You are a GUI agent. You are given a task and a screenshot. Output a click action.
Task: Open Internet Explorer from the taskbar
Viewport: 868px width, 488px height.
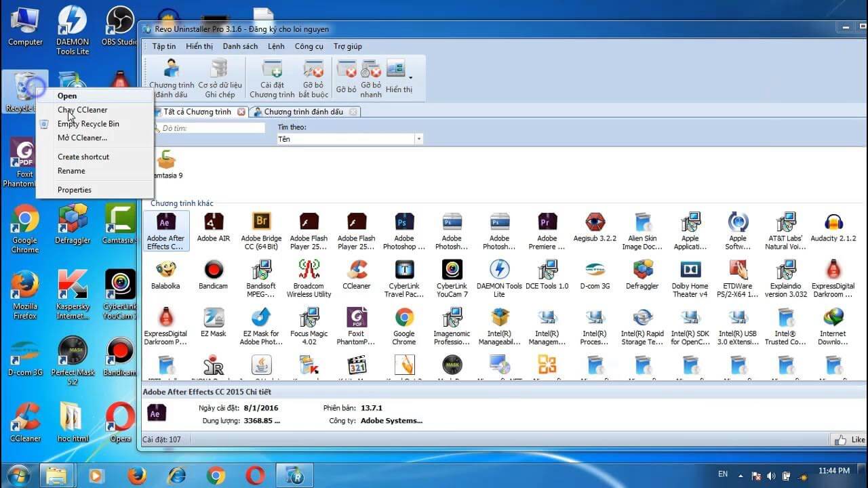coord(176,475)
